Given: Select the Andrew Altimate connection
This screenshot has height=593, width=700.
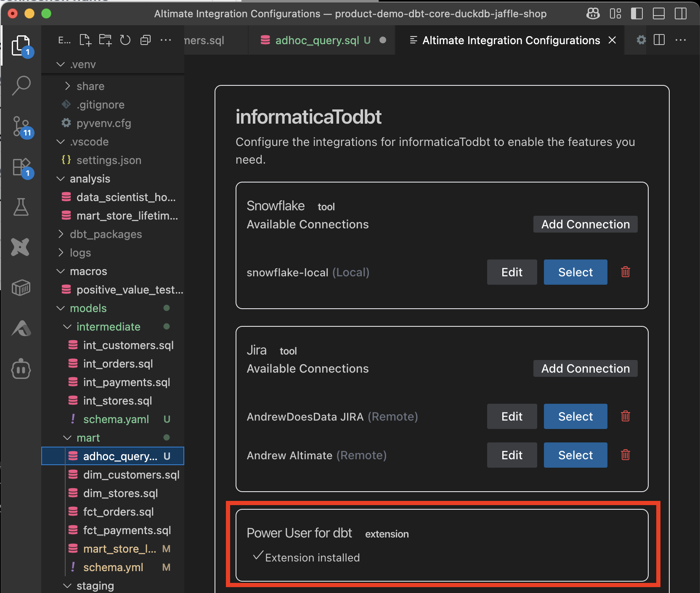Looking at the screenshot, I should 575,455.
